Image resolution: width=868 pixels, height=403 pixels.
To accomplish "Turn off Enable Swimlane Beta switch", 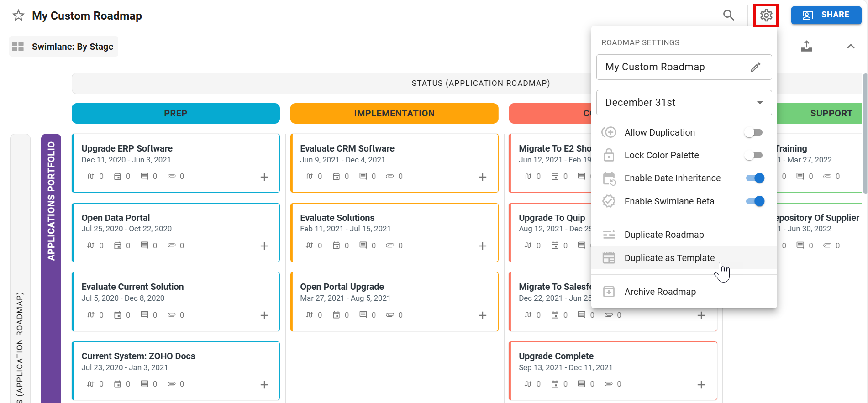I will (755, 201).
